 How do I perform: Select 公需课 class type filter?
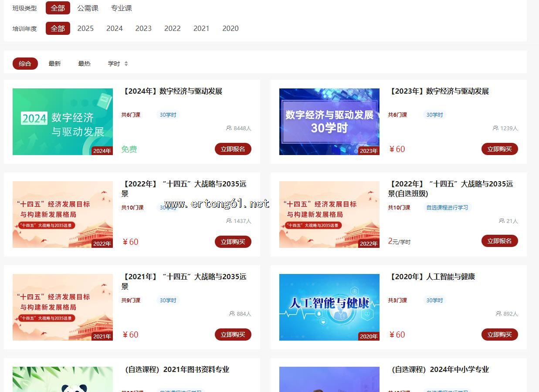tap(88, 8)
